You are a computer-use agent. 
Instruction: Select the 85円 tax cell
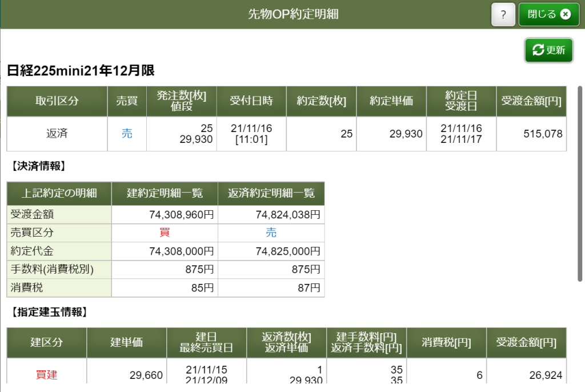(x=165, y=288)
